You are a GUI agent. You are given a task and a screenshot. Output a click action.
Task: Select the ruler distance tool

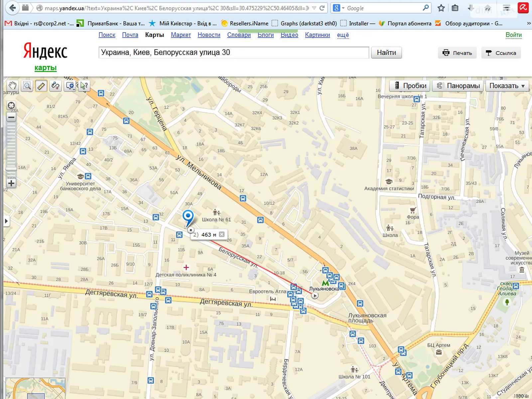coord(41,86)
